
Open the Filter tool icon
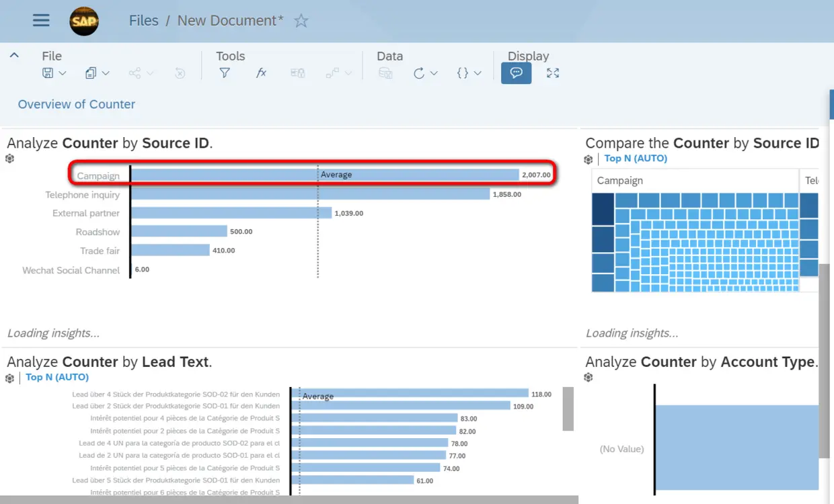click(225, 73)
